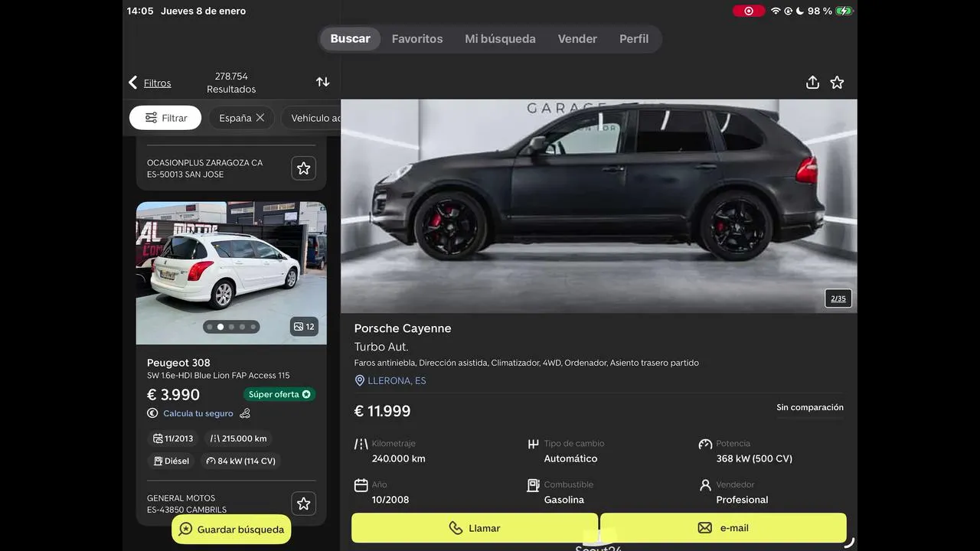980x551 pixels.
Task: Tap the Porsche Cayenne title
Action: 403,328
